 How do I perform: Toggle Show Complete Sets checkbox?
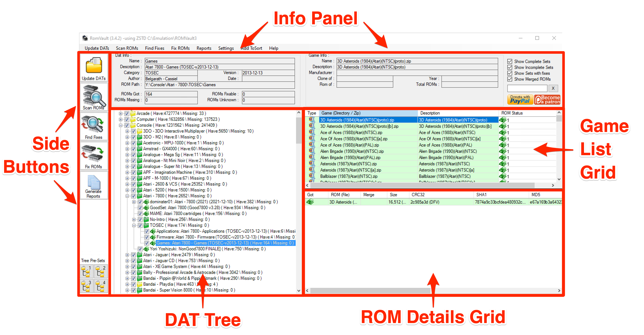[510, 61]
